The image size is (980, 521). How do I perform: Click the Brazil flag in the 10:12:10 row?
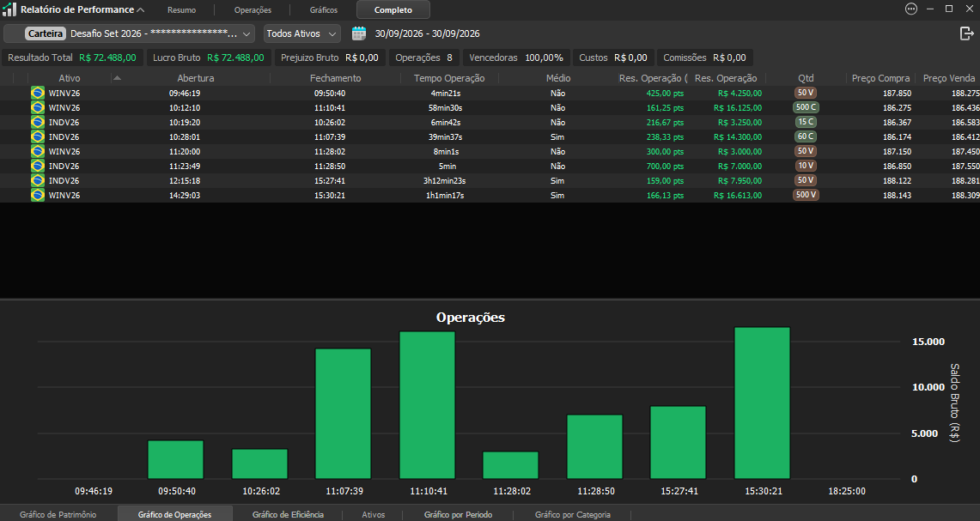pyautogui.click(x=38, y=107)
